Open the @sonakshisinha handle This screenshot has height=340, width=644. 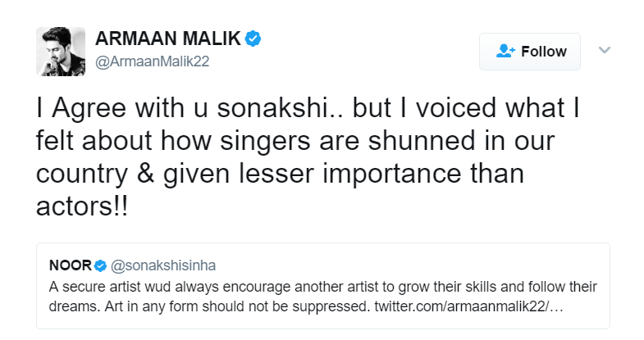162,265
